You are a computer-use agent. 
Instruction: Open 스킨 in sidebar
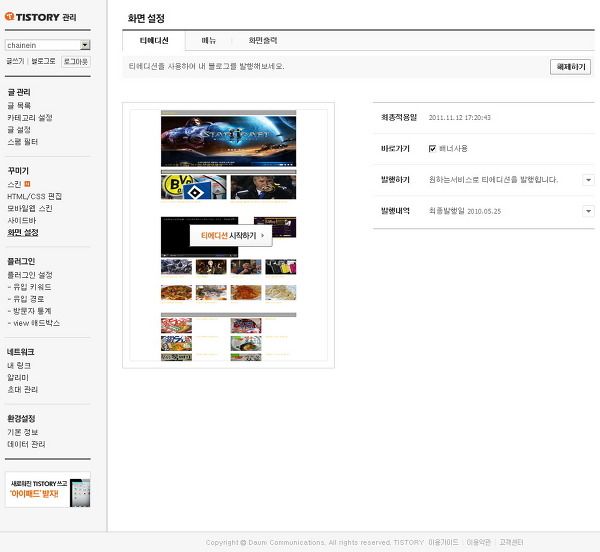click(14, 184)
